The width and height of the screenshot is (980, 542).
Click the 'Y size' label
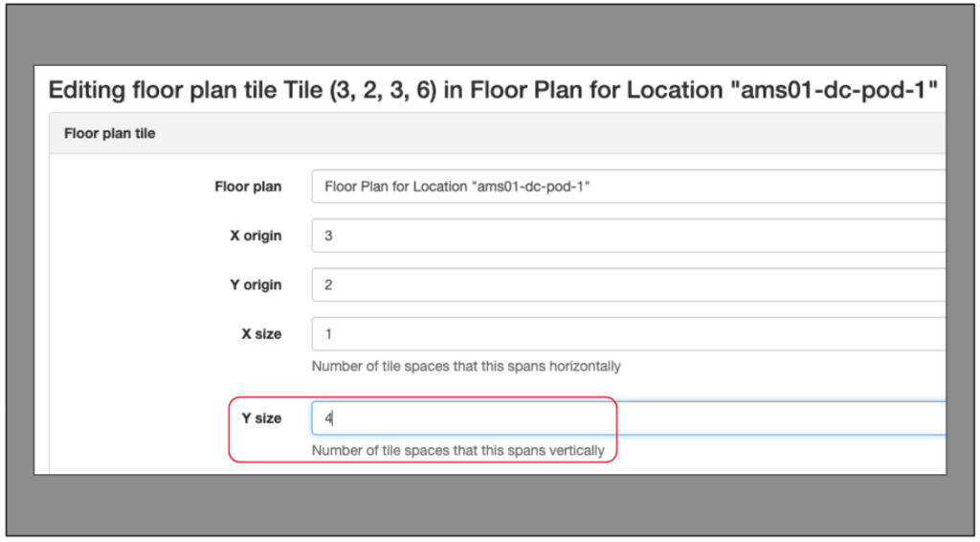pyautogui.click(x=261, y=418)
